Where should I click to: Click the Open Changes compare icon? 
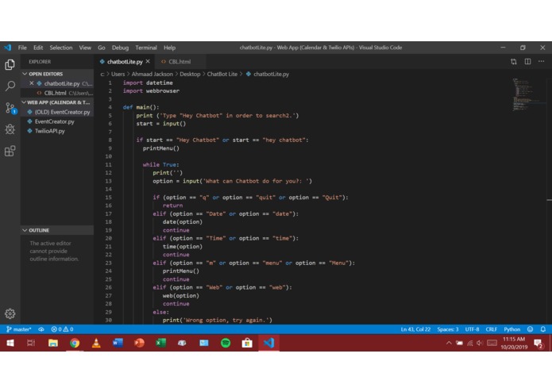514,62
